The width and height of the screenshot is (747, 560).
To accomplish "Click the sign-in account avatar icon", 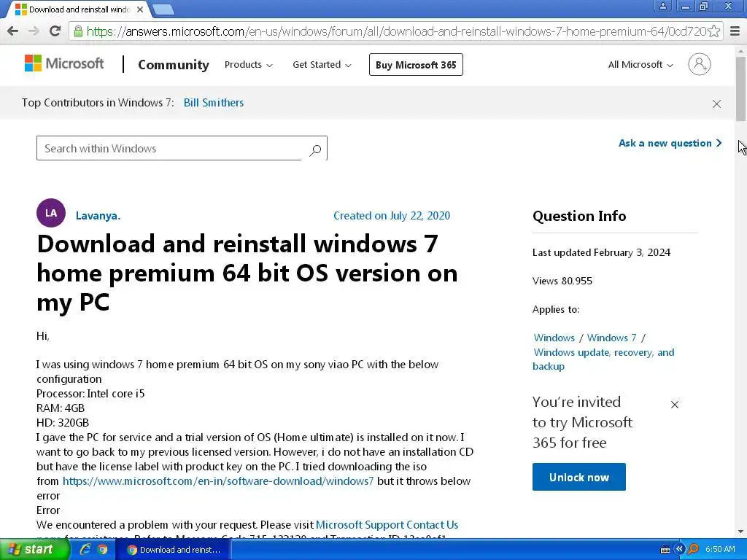I will pyautogui.click(x=699, y=64).
